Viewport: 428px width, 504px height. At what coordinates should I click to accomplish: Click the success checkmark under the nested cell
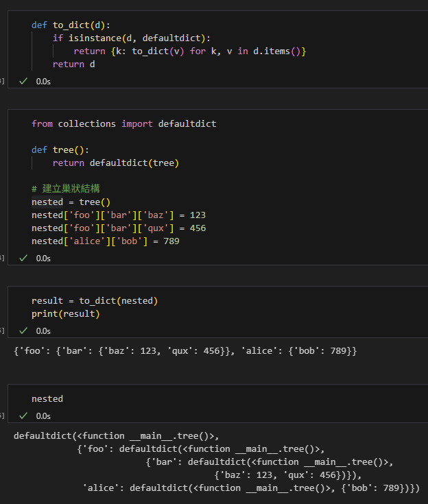click(x=23, y=416)
